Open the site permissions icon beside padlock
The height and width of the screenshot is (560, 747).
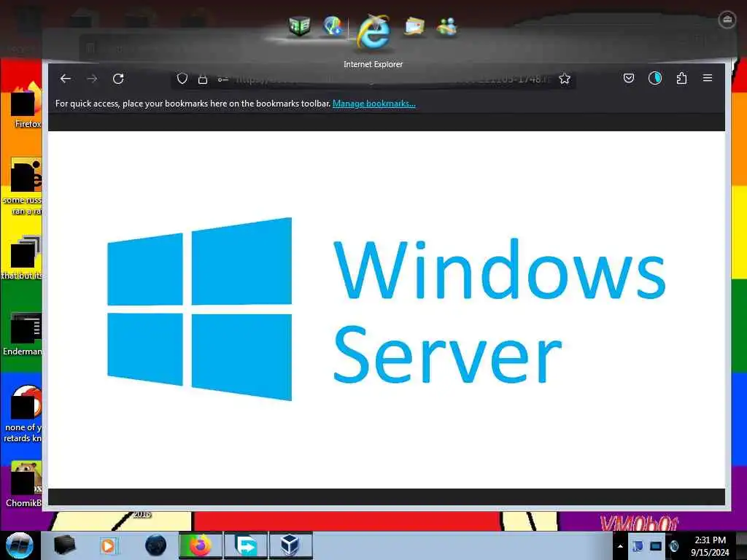point(222,79)
